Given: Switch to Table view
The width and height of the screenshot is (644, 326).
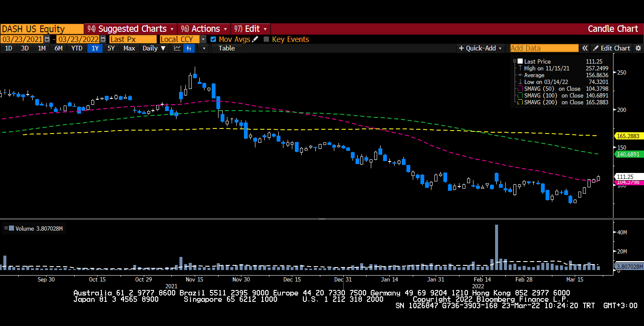Looking at the screenshot, I should coord(227,48).
